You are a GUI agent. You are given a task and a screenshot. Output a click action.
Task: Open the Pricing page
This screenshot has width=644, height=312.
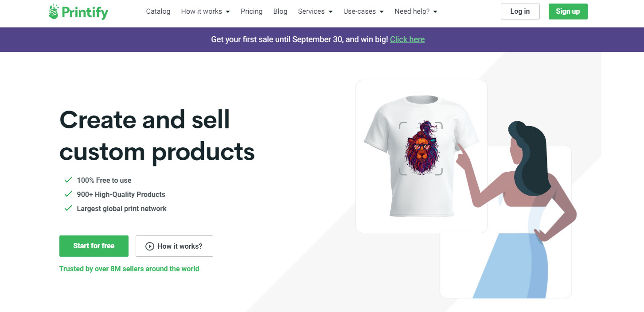[251, 12]
